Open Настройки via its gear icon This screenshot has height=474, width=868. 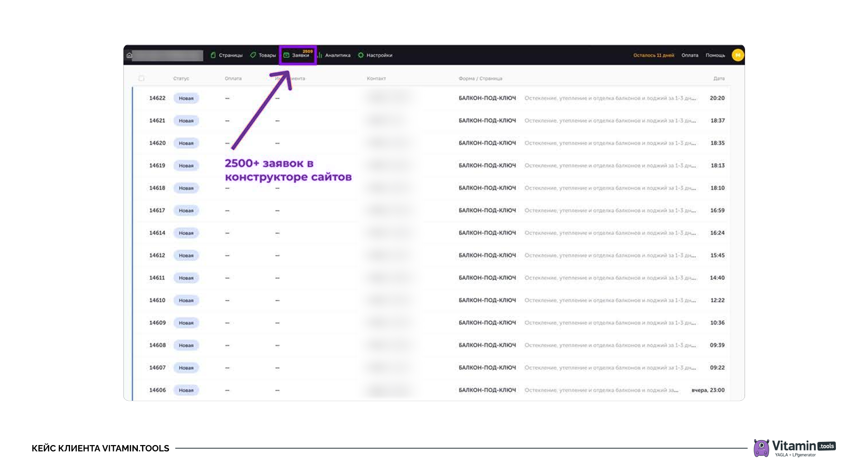361,55
